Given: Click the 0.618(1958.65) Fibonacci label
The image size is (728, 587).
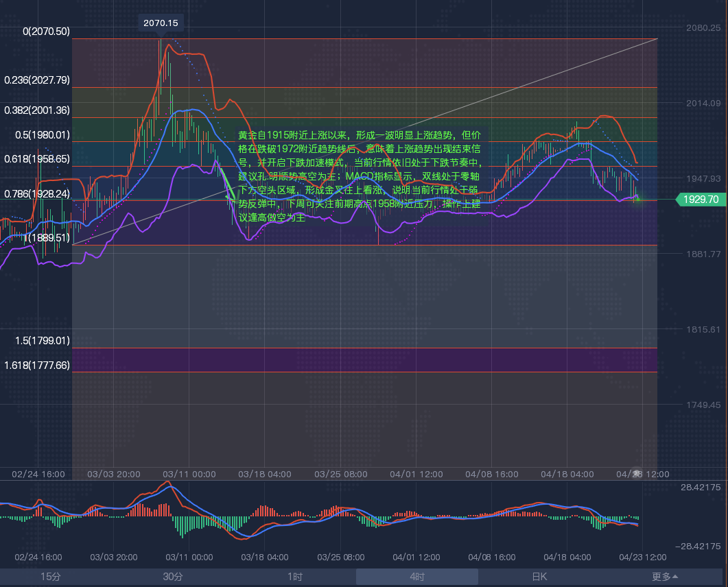Looking at the screenshot, I should pos(37,159).
